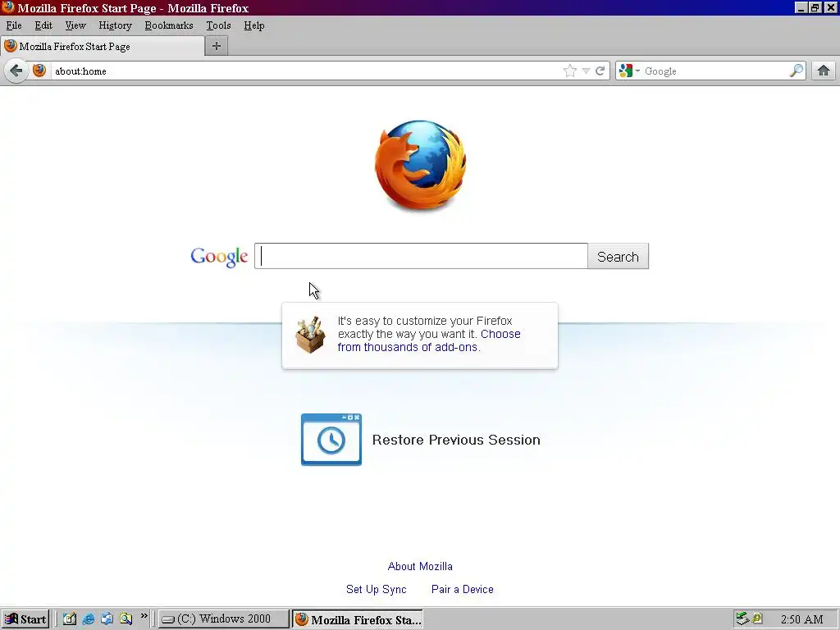Screen dimensions: 840x630
Task: Launch Outlook Express from quick launch
Action: click(x=107, y=619)
